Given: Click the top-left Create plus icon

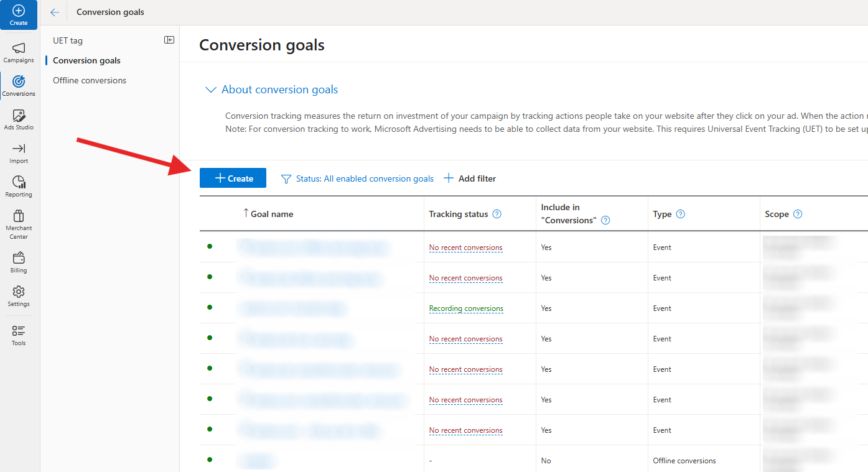Looking at the screenshot, I should [19, 15].
